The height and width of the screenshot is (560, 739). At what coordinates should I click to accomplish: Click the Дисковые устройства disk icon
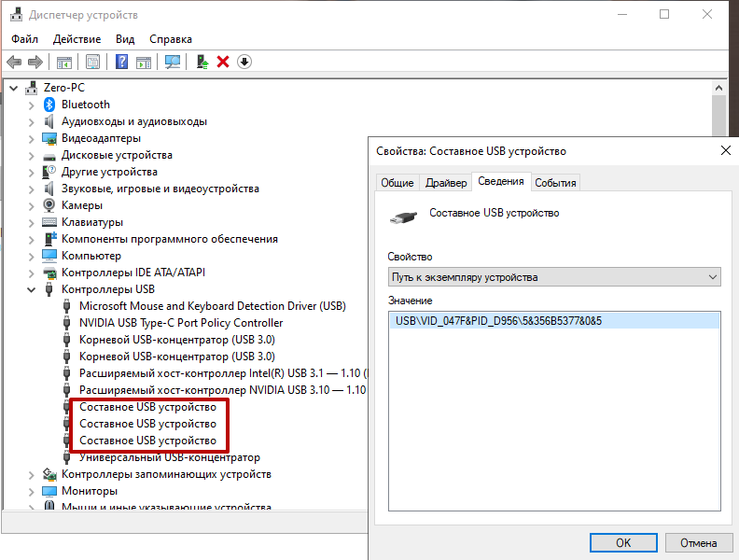(49, 157)
